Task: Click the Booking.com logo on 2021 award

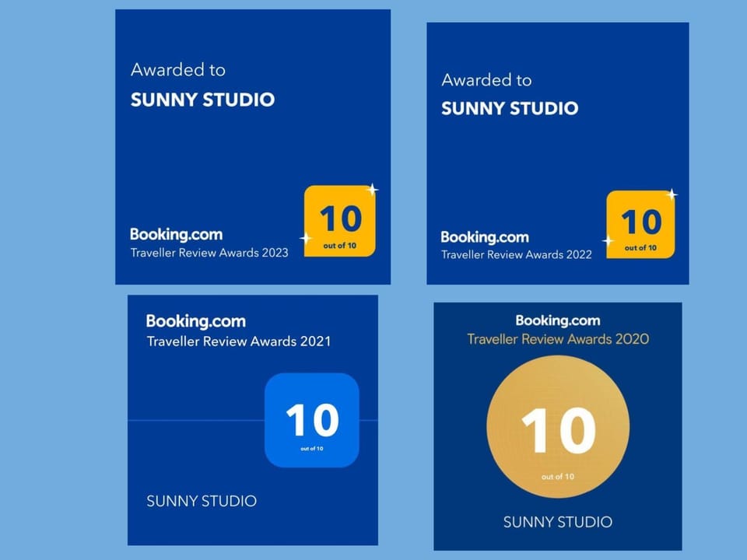Action: tap(195, 321)
